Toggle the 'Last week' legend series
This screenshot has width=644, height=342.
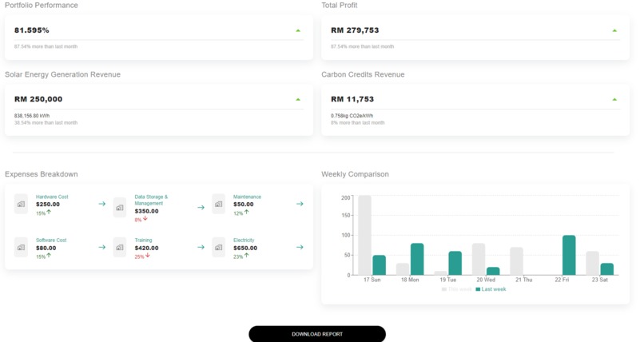(491, 289)
